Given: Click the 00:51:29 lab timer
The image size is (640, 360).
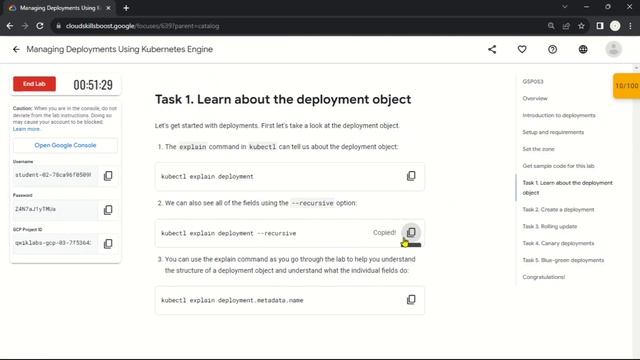Looking at the screenshot, I should pyautogui.click(x=93, y=84).
